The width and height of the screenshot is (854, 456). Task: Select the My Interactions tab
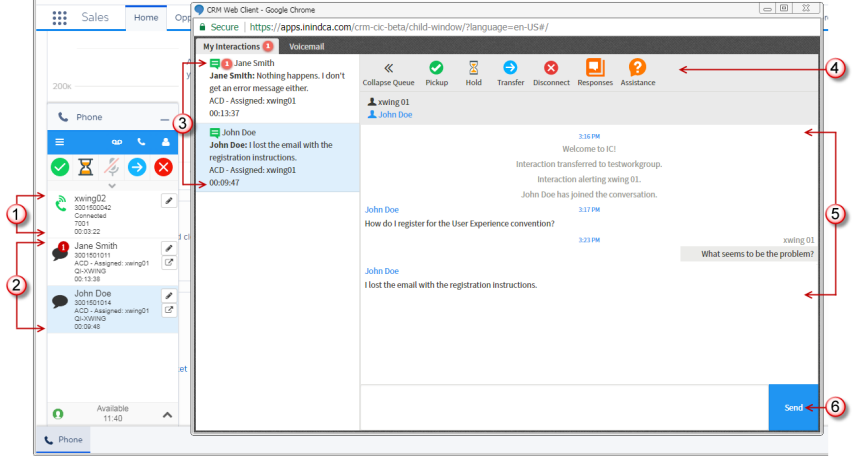click(237, 46)
